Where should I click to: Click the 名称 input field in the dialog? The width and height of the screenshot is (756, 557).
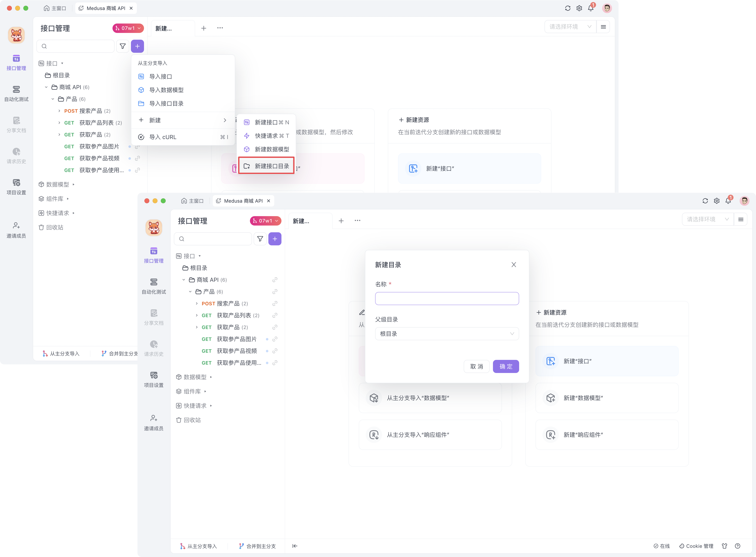coord(447,298)
